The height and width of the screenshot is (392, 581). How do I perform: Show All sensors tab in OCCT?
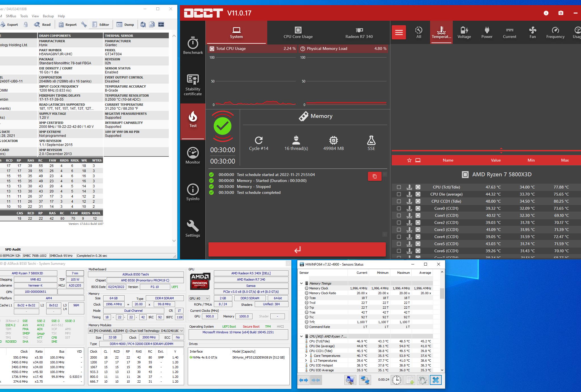[x=419, y=33]
